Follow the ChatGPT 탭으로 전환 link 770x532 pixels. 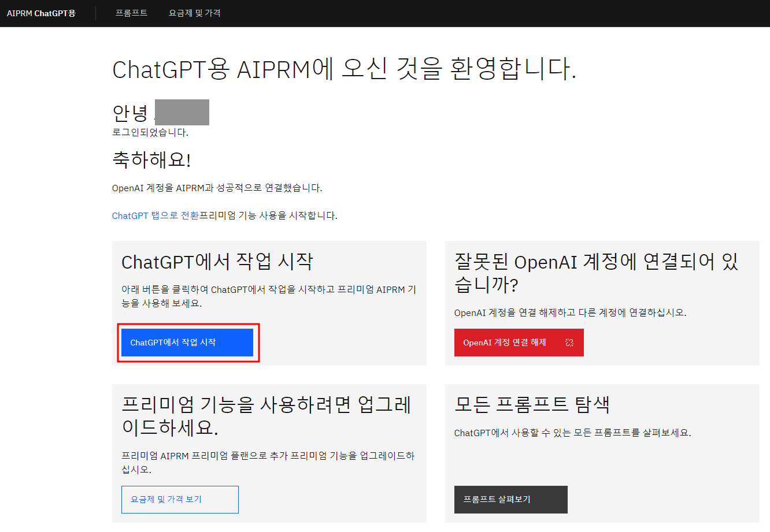[x=156, y=215]
